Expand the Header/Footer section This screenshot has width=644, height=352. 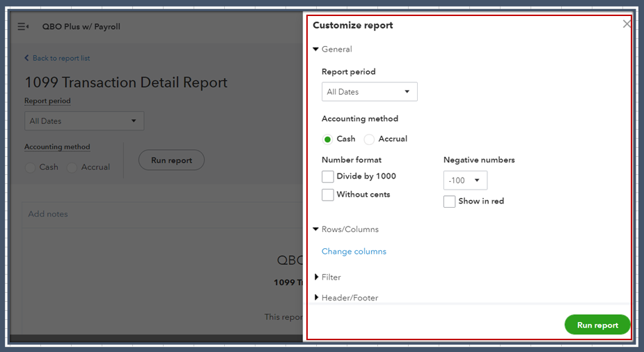click(346, 298)
